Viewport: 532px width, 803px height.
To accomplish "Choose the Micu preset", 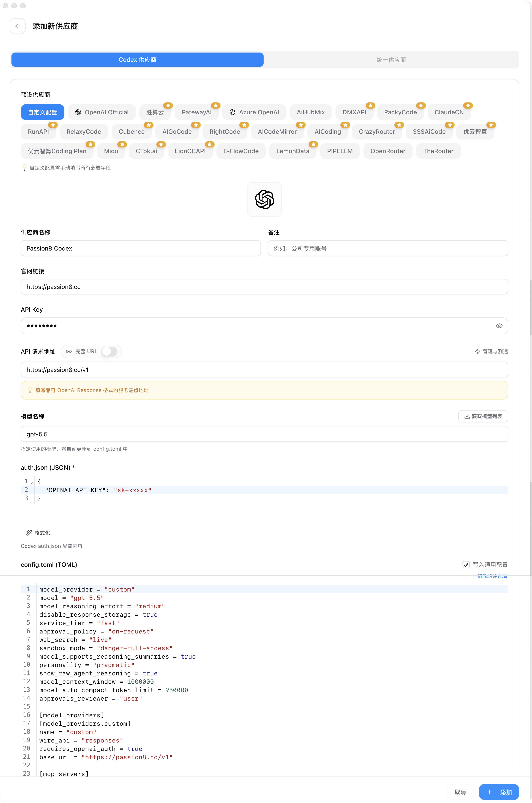I will (111, 151).
